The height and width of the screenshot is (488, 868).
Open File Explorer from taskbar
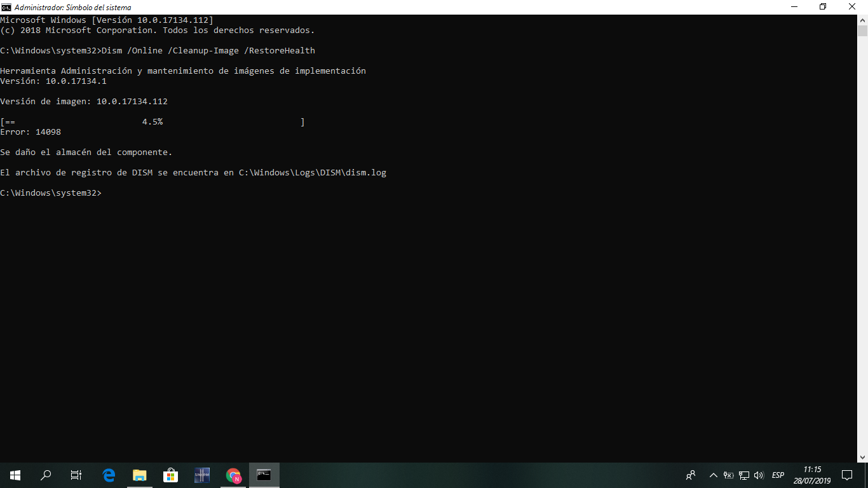click(139, 475)
